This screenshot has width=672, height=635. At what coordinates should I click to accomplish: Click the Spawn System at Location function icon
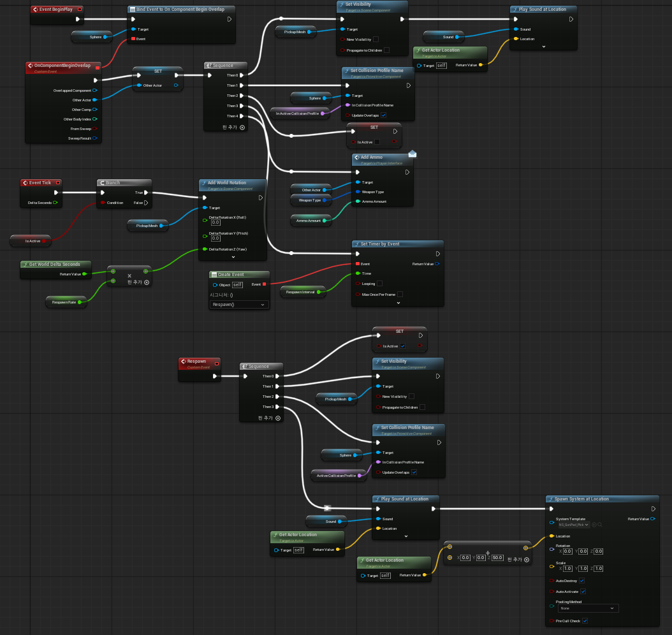tap(551, 499)
